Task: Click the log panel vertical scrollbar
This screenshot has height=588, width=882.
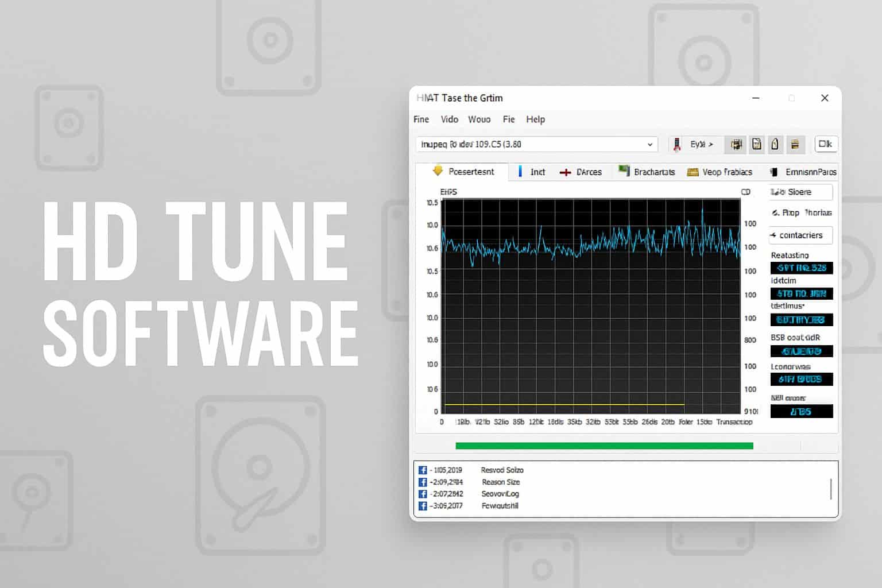Action: coord(831,489)
